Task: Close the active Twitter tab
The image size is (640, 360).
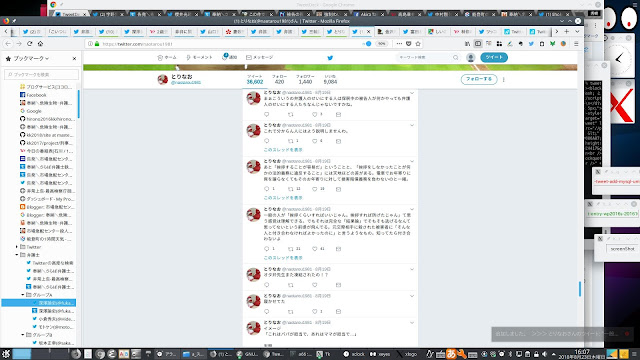Action: (369, 31)
